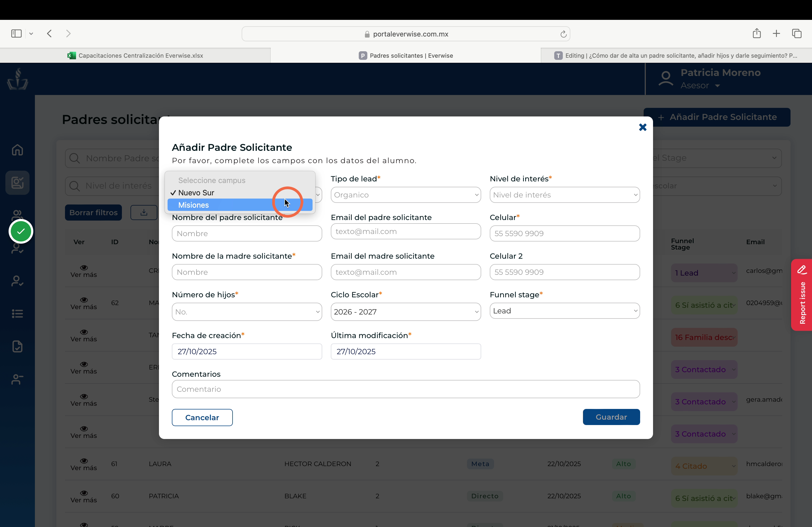Open Nivel de interés dropdown in form

565,195
